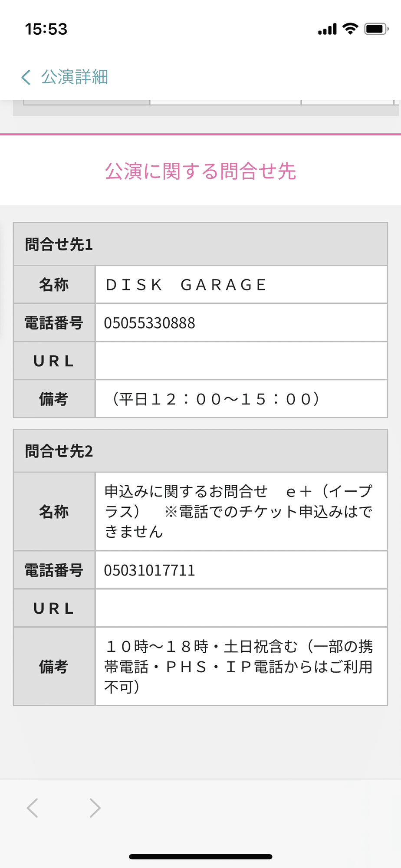
Task: Select the 問合せ先2 table header
Action: click(x=200, y=450)
